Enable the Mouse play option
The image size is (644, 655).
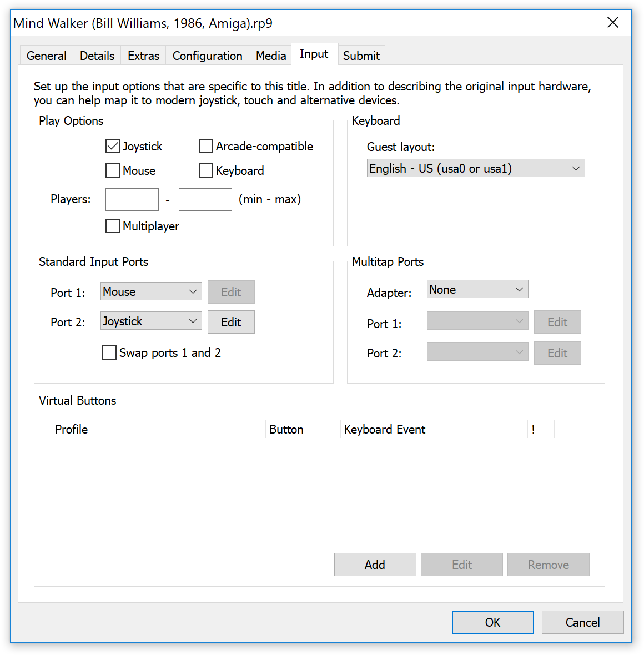coord(113,170)
